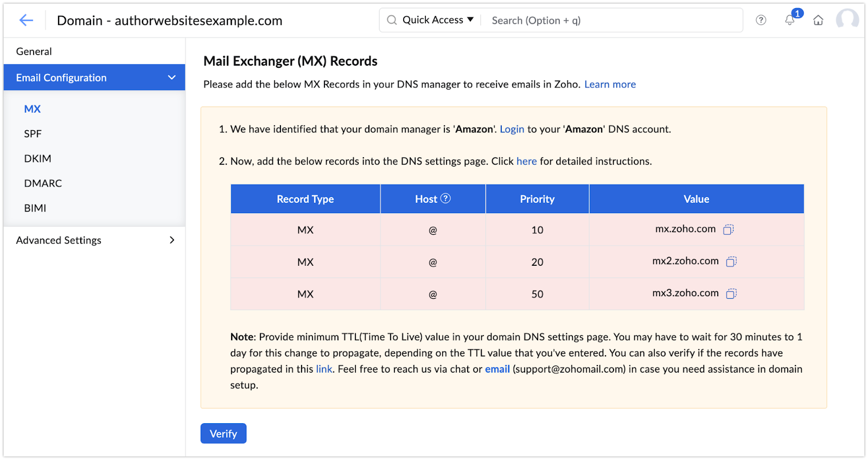Show help for the Host column
This screenshot has height=460, width=868.
tap(445, 199)
